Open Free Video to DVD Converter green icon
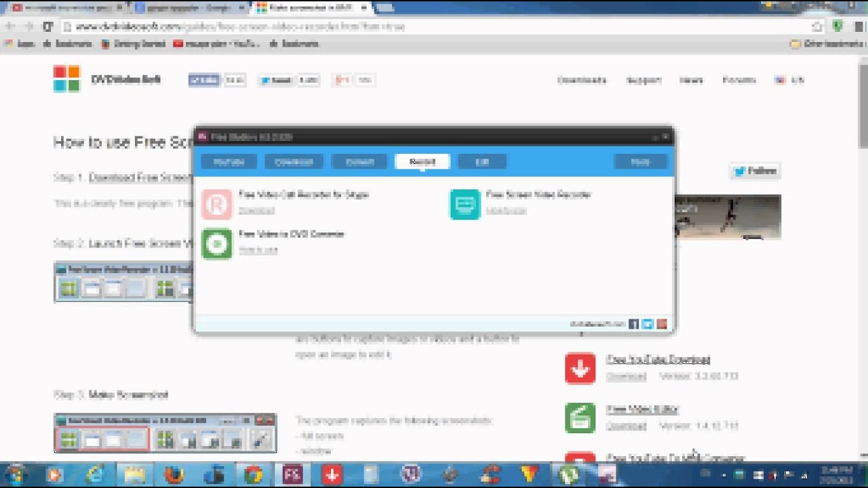This screenshot has height=488, width=868. [216, 244]
